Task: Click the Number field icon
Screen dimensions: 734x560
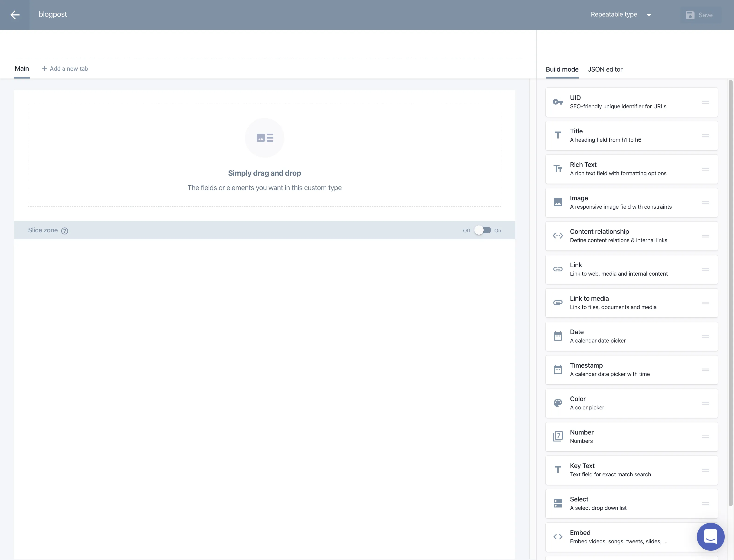Action: click(x=558, y=436)
